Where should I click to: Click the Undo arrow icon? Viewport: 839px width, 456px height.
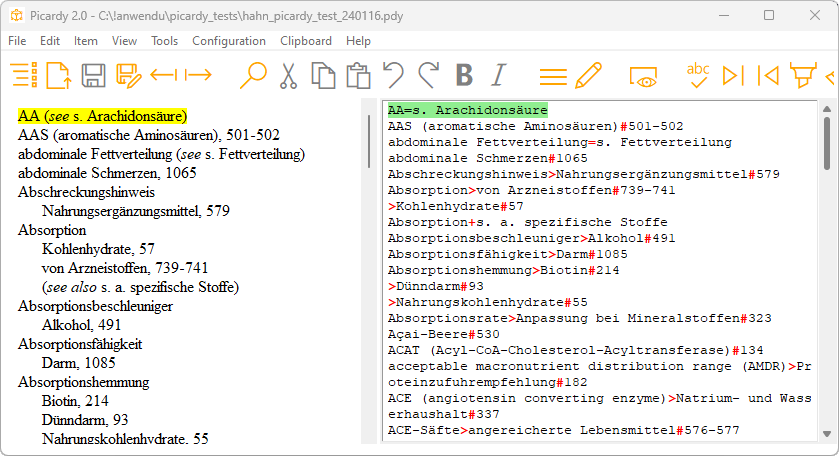pos(393,75)
